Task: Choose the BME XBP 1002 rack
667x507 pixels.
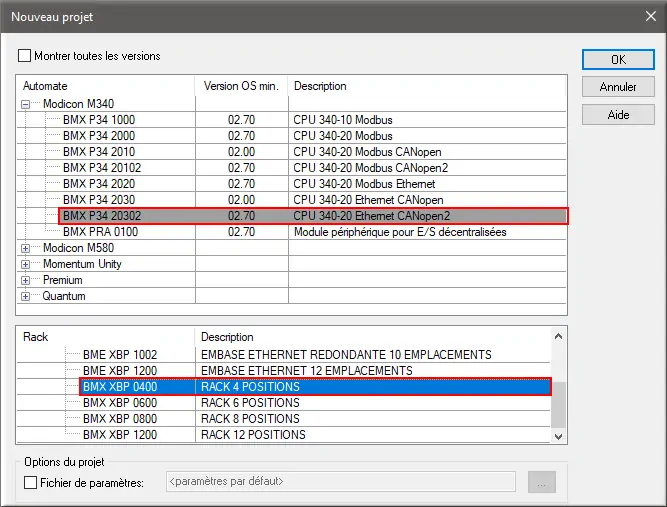Action: (120, 355)
